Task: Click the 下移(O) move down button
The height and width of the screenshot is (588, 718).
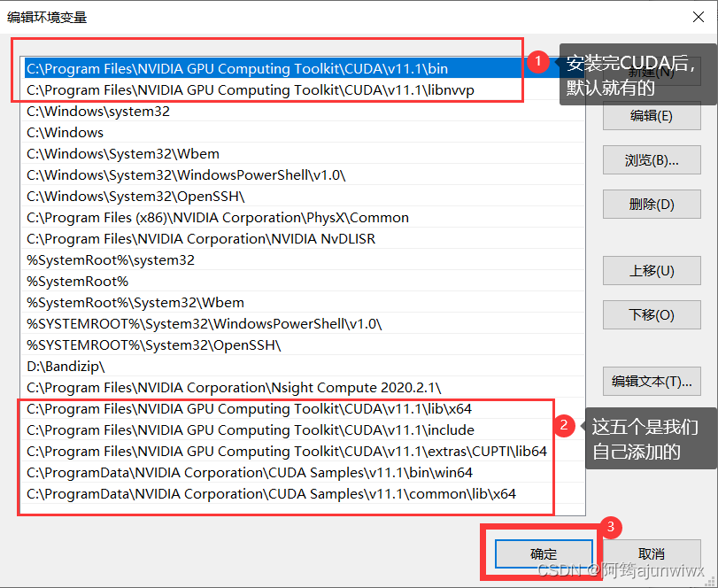Action: [x=652, y=315]
